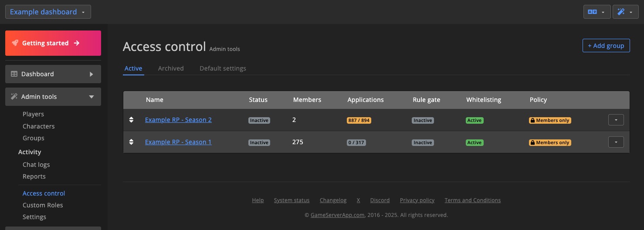
Task: Click the rocket icon on Getting started
Action: [x=15, y=43]
